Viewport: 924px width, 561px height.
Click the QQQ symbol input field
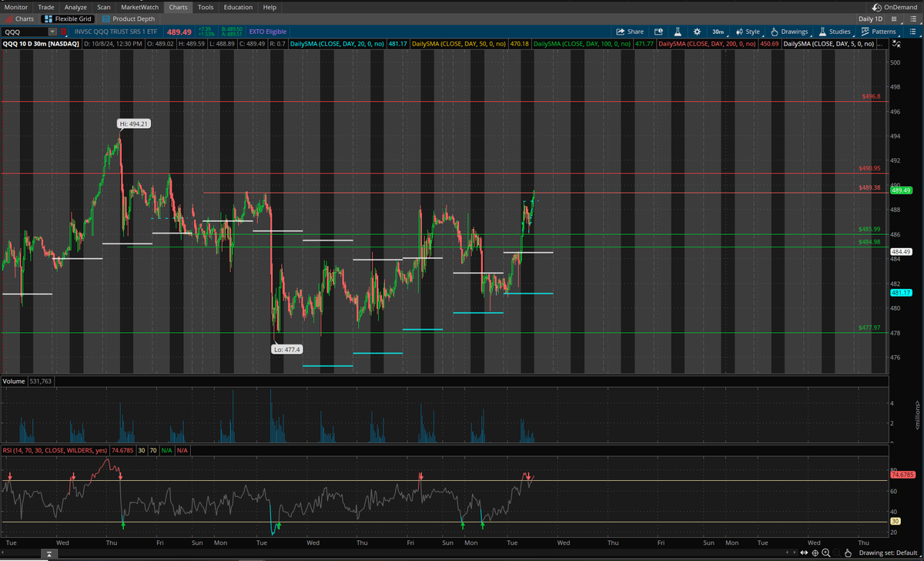25,32
